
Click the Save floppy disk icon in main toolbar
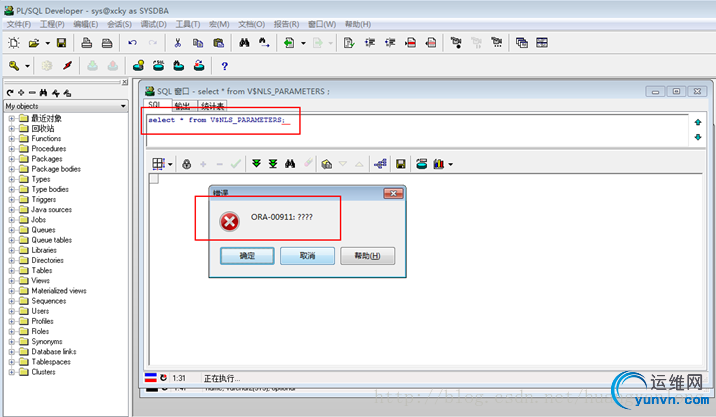[x=61, y=43]
